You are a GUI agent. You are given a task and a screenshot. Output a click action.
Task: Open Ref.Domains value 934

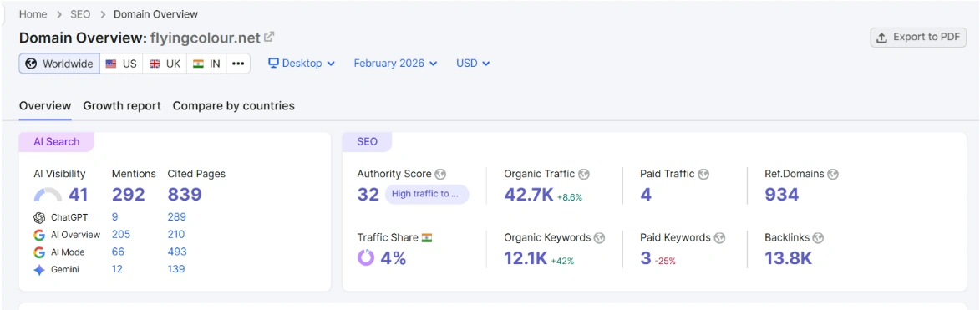pyautogui.click(x=782, y=195)
